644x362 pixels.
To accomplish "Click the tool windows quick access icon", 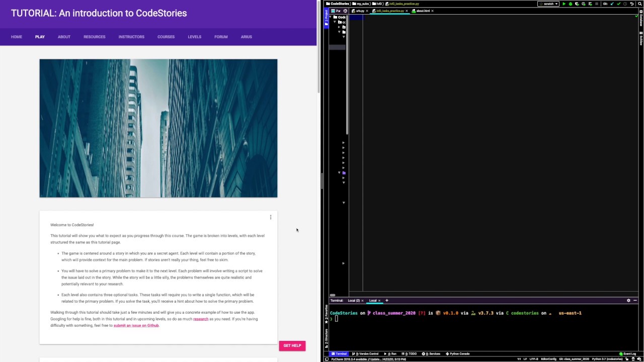I will point(327,359).
